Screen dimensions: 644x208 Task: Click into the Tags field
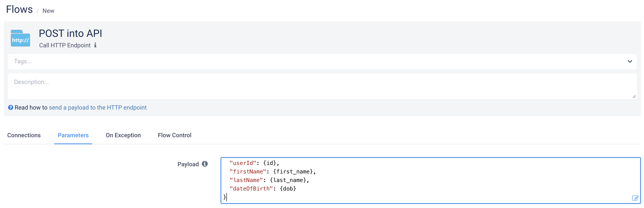(300, 62)
